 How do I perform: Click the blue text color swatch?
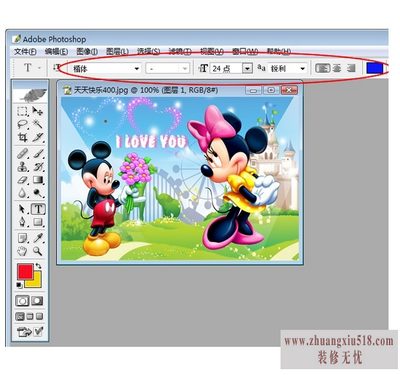point(374,68)
